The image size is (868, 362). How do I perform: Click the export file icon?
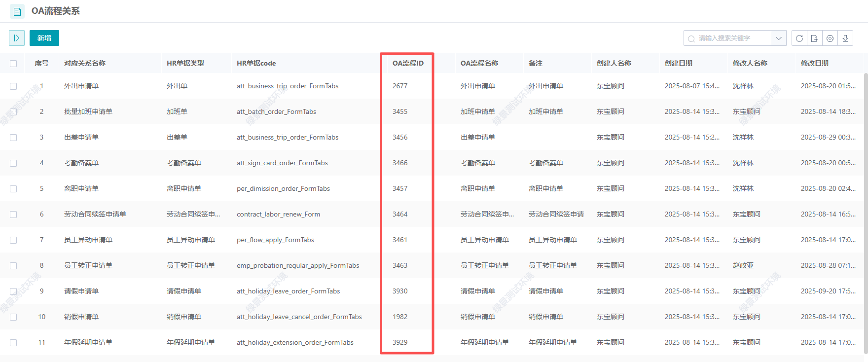[815, 38]
